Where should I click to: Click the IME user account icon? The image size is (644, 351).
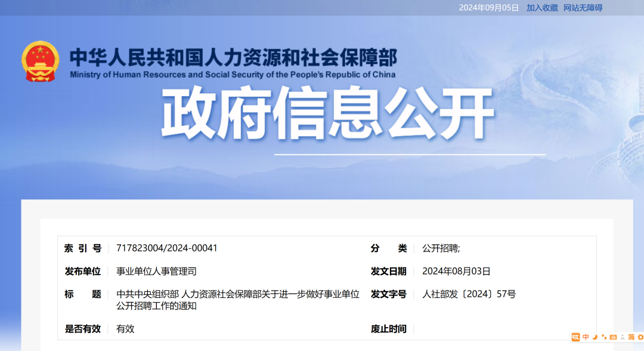tap(622, 337)
